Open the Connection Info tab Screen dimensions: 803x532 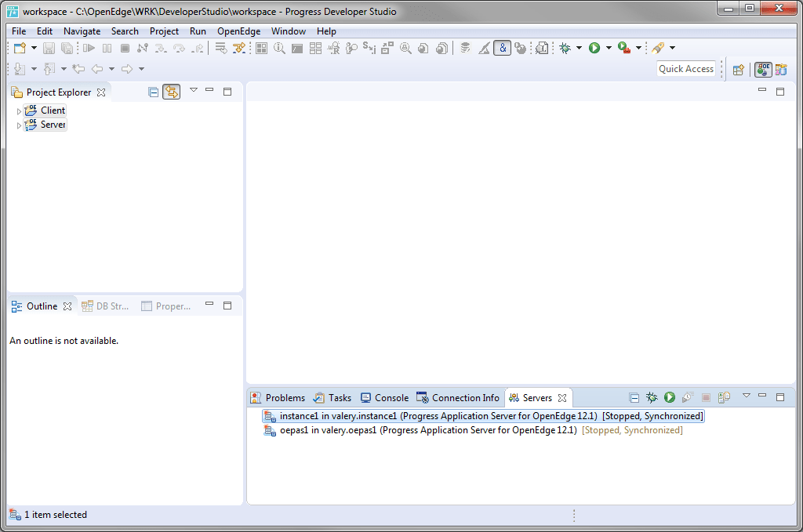click(x=458, y=398)
